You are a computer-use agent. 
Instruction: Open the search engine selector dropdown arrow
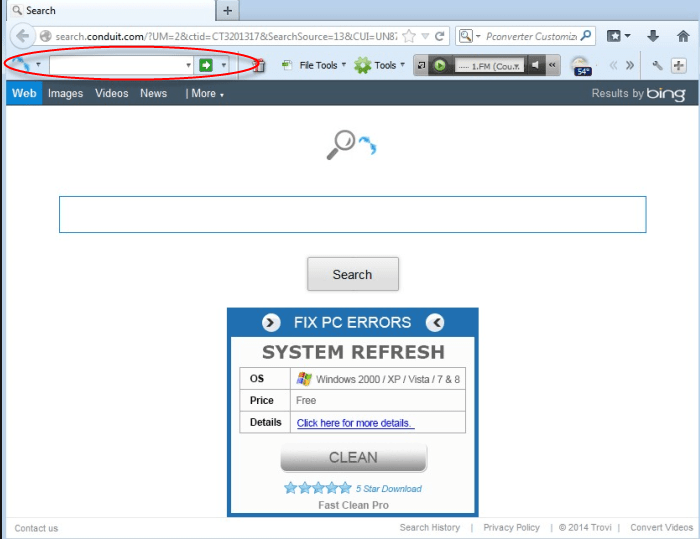tap(478, 36)
